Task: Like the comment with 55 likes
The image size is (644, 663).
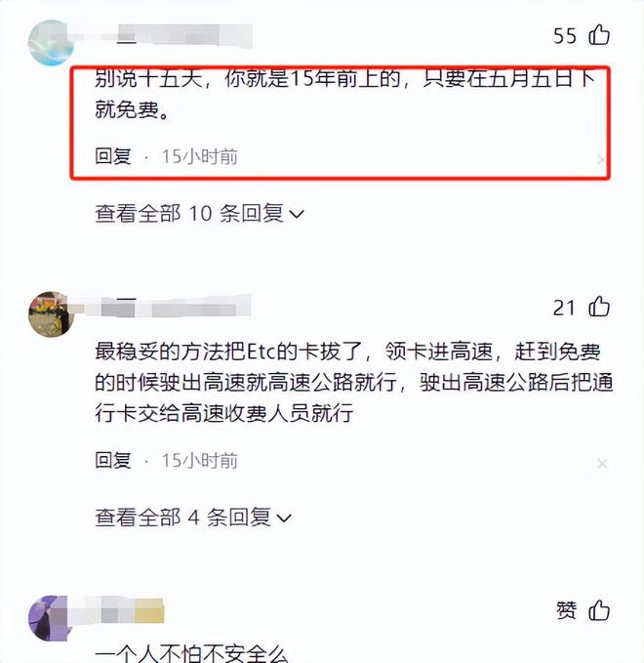Action: (x=599, y=35)
